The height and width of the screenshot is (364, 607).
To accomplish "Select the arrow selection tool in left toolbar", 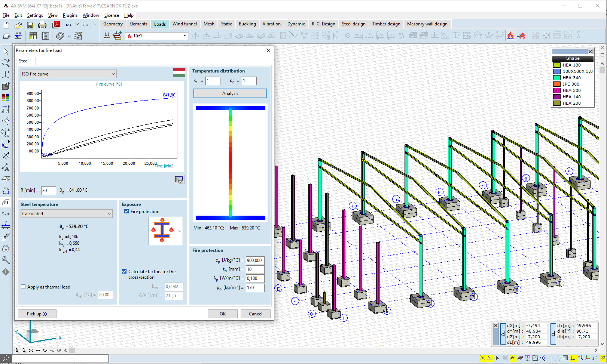I will (6, 52).
